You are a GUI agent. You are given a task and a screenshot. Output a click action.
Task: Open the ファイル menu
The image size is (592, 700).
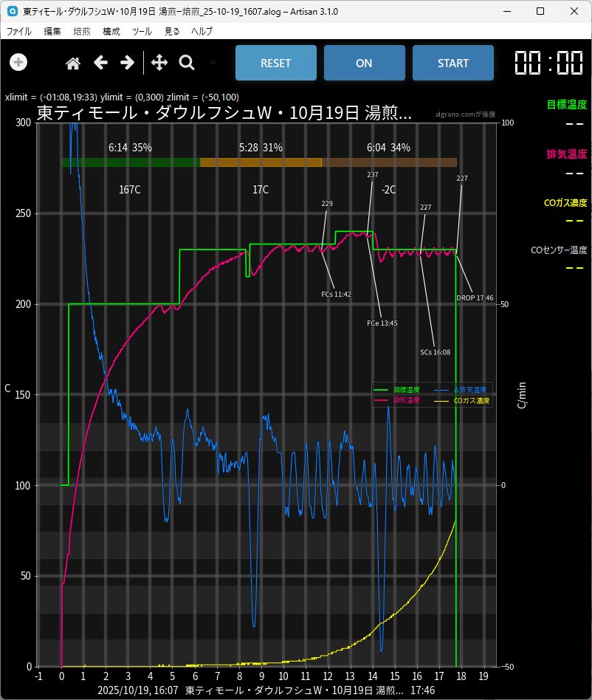(18, 31)
